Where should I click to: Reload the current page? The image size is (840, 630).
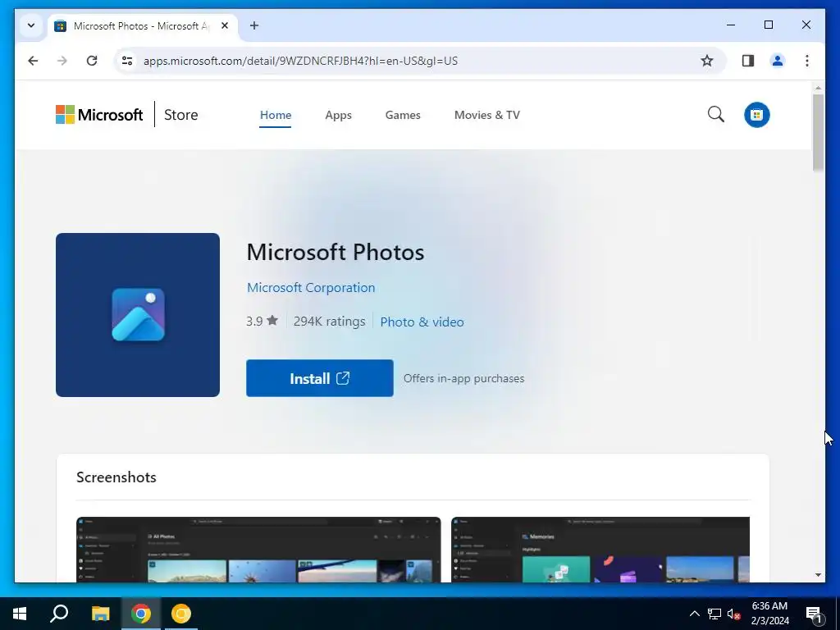tap(92, 61)
